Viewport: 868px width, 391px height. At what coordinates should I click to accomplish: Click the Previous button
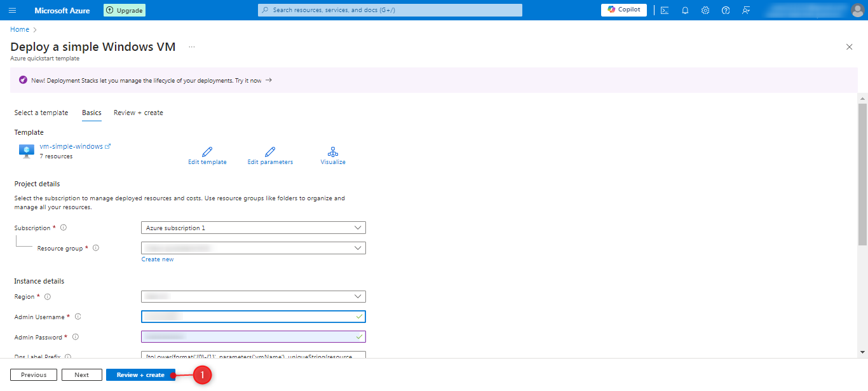pyautogui.click(x=34, y=375)
